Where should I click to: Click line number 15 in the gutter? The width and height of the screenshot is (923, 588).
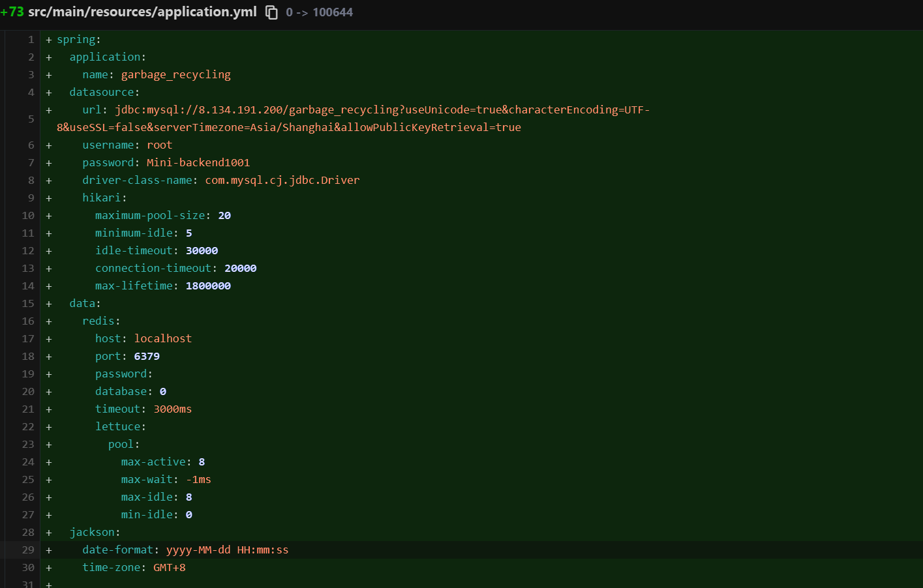[x=28, y=304]
